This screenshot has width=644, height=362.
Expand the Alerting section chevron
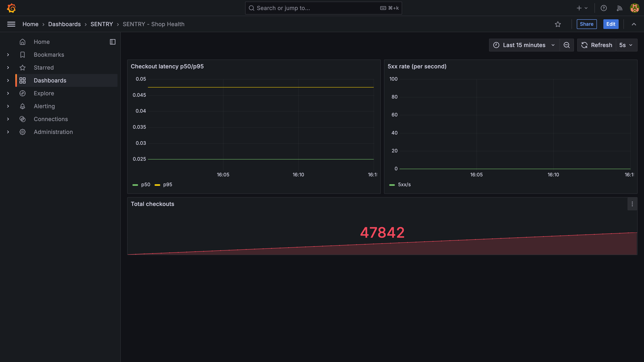coord(8,106)
